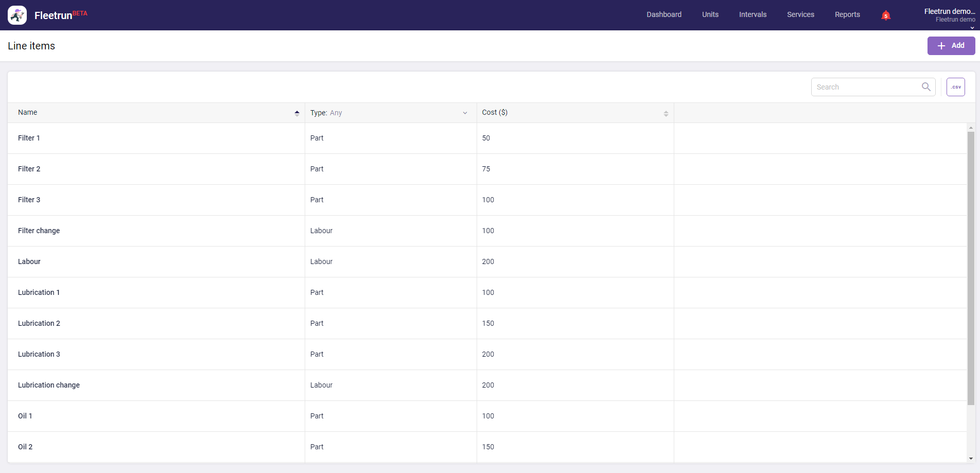
Task: Open the Lubrication 2 line item
Action: pyautogui.click(x=39, y=323)
